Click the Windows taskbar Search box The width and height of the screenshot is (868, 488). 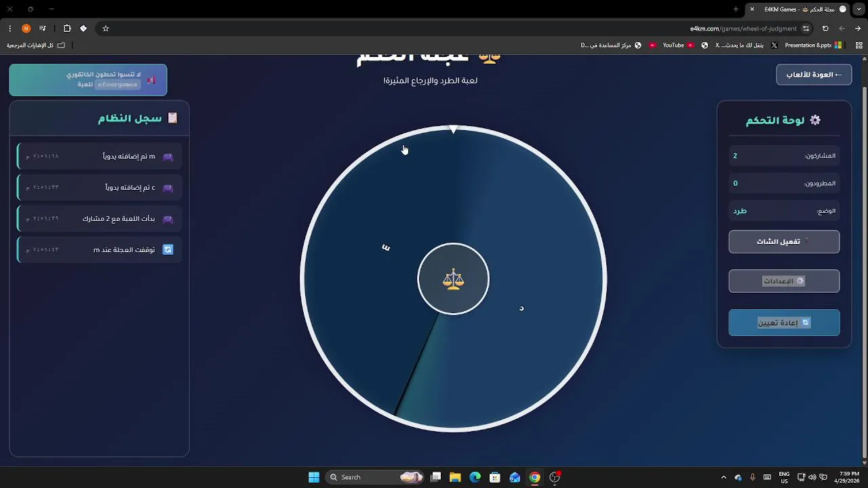(x=376, y=477)
